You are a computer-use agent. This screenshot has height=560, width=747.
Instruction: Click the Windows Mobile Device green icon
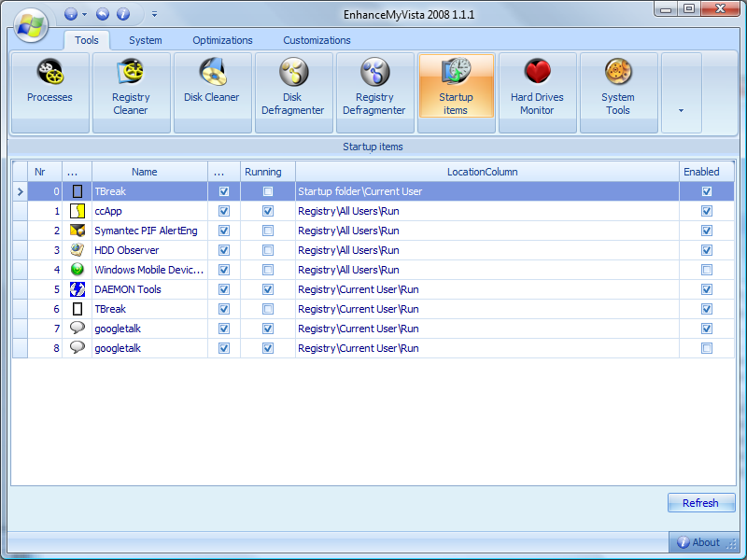[78, 270]
